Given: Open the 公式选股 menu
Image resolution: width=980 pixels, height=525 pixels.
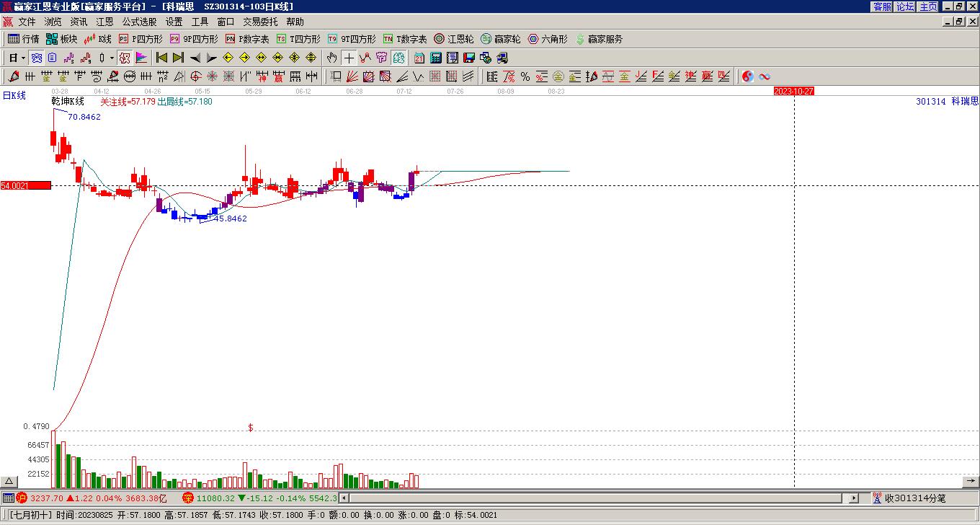Looking at the screenshot, I should click(139, 22).
